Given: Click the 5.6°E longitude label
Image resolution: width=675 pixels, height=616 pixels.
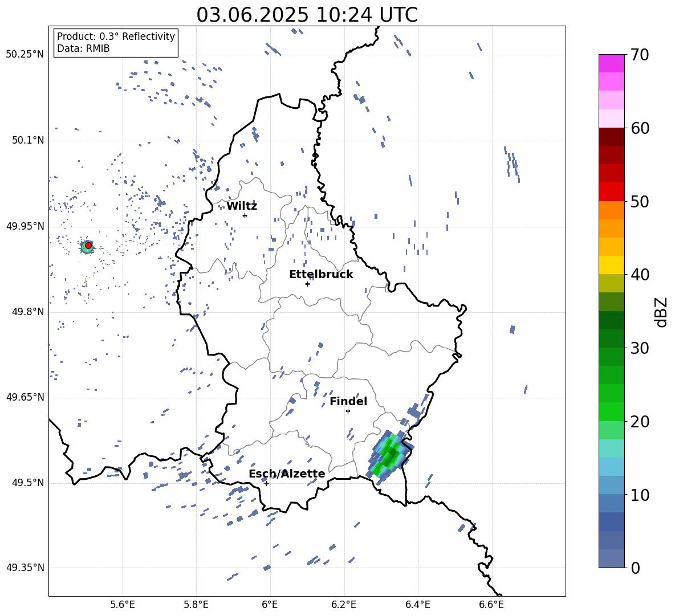Looking at the screenshot, I should (x=123, y=605).
